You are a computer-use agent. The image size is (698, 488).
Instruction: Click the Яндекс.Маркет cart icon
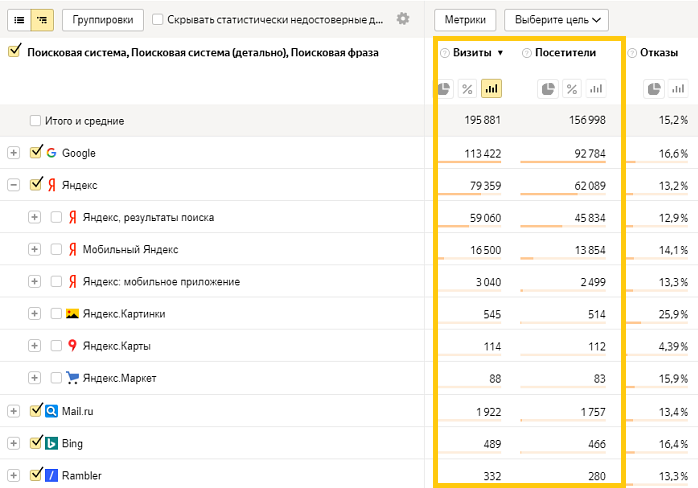coord(72,378)
